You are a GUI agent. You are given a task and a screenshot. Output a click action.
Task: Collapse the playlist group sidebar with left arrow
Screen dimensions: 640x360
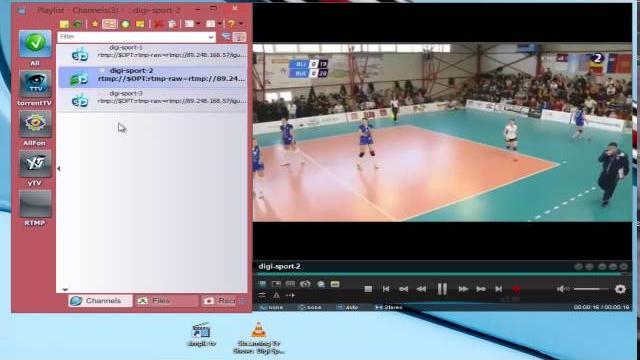coord(59,168)
